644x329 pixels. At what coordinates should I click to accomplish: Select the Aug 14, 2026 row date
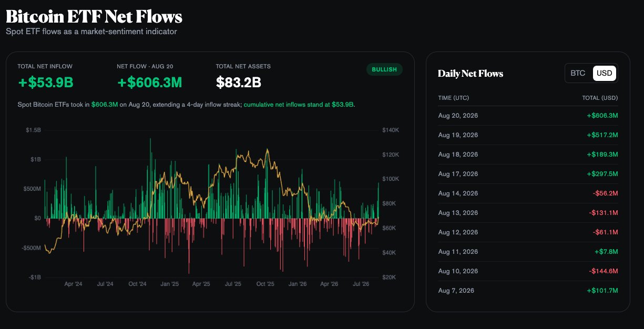point(458,193)
